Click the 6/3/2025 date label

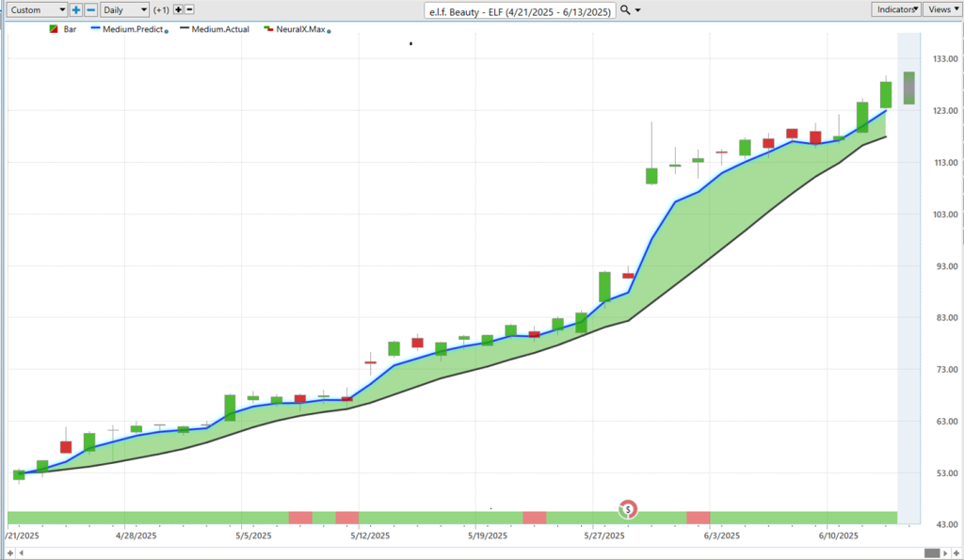click(722, 536)
